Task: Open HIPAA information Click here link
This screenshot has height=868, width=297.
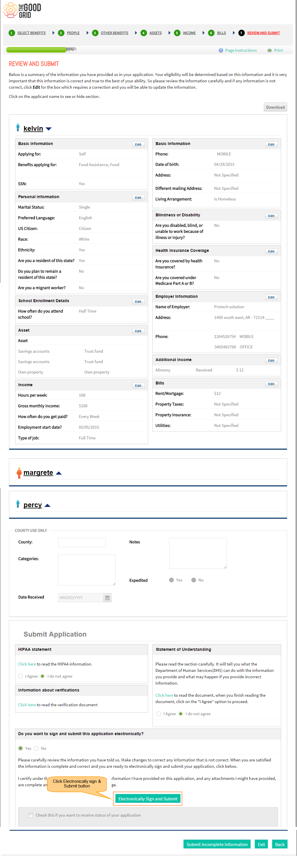Action: tap(27, 664)
